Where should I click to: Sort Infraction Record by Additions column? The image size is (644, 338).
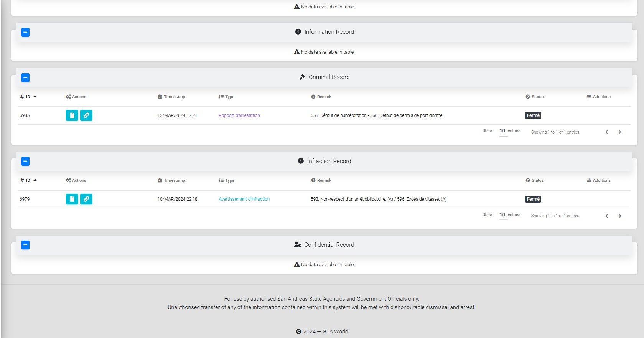[599, 180]
